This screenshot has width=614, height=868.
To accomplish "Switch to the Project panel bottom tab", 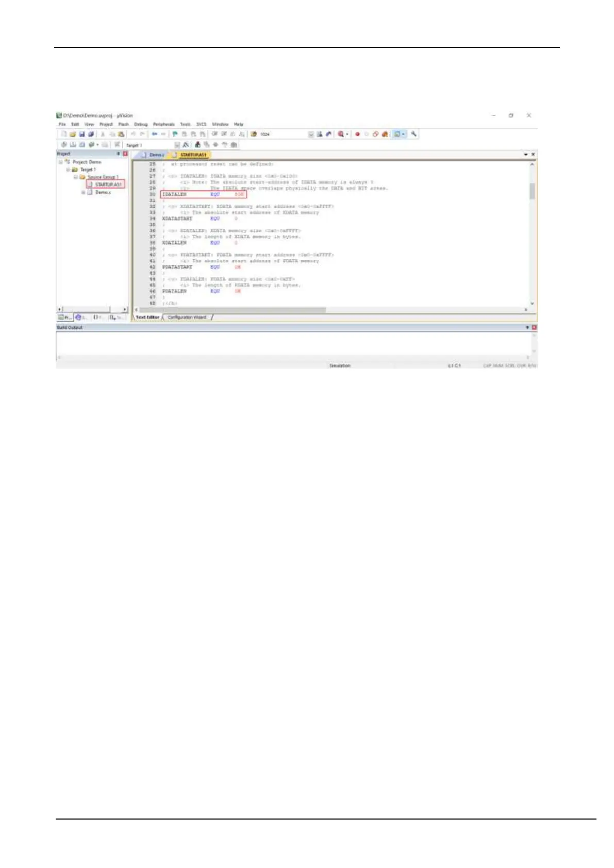I will coord(64,318).
